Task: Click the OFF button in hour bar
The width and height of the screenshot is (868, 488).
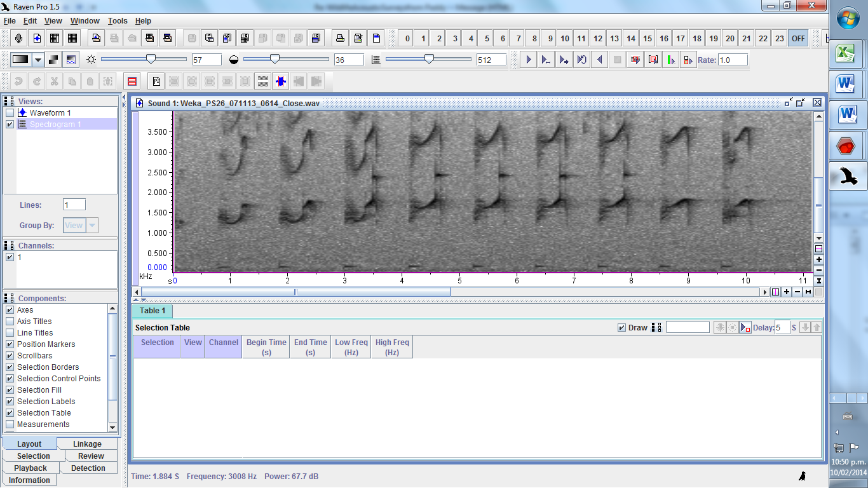Action: click(798, 38)
